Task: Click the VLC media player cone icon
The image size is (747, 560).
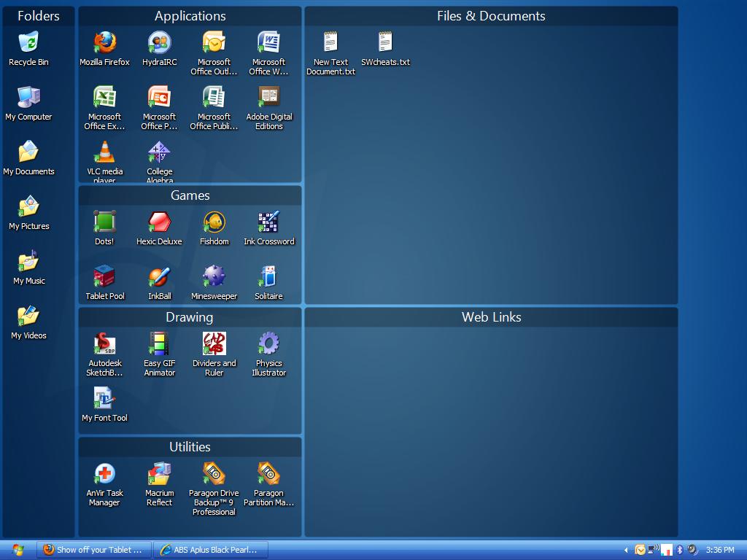Action: click(x=104, y=152)
